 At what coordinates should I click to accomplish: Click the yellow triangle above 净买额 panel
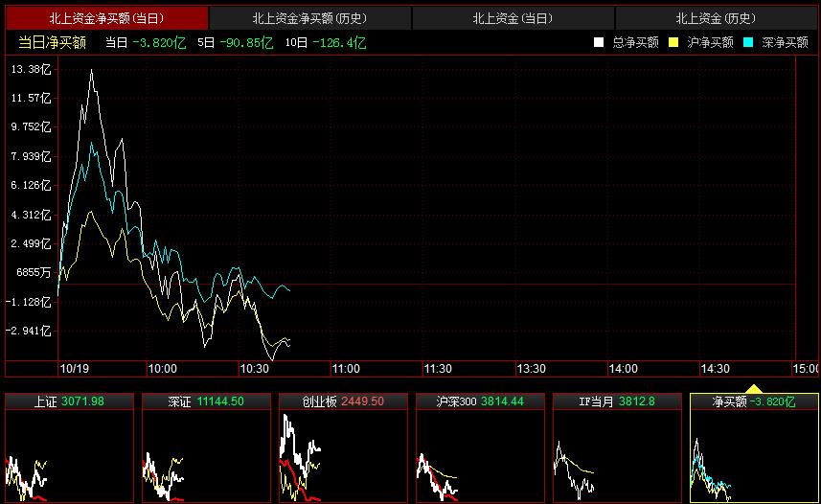(x=754, y=389)
